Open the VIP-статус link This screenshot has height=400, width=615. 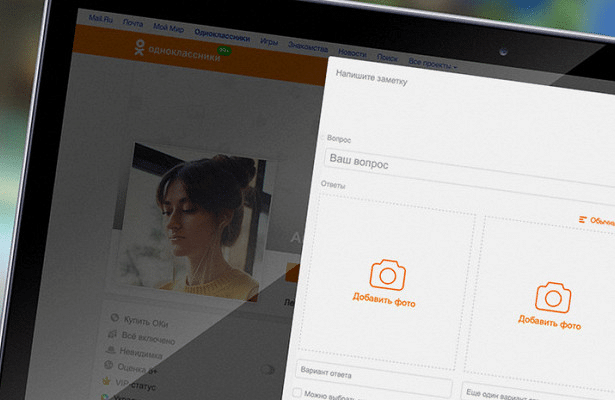(135, 384)
